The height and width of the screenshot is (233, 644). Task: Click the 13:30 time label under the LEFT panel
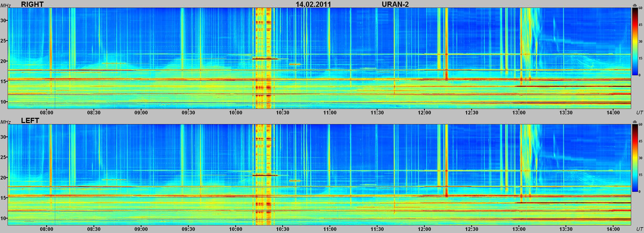pyautogui.click(x=566, y=229)
